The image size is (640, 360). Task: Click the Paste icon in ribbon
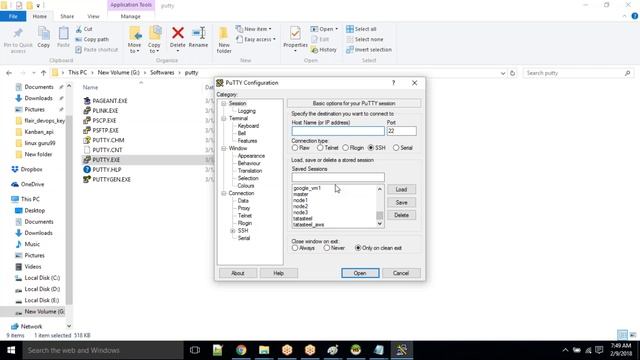[63, 33]
